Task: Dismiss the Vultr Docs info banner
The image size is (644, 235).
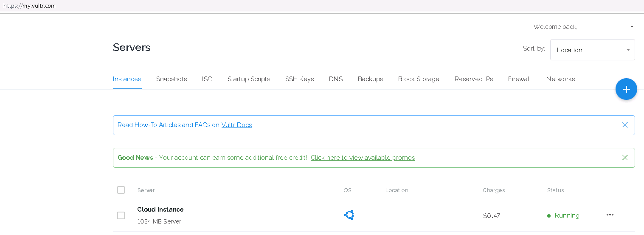Action: [625, 125]
